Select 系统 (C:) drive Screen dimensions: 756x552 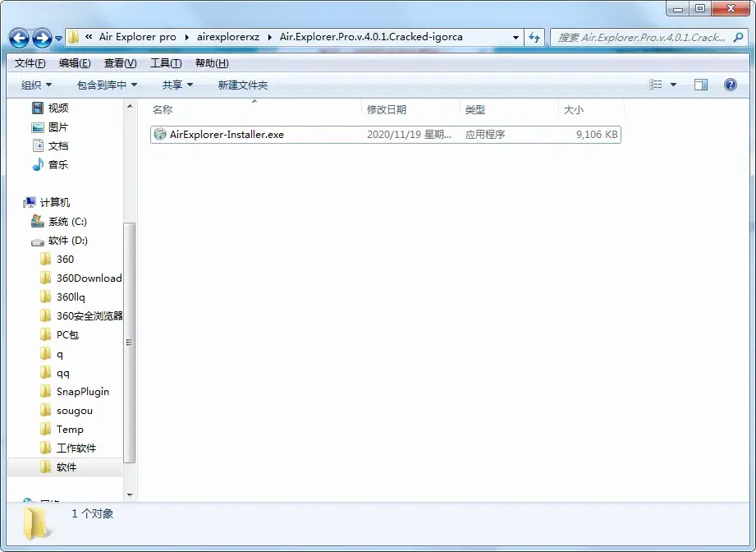[x=67, y=222]
